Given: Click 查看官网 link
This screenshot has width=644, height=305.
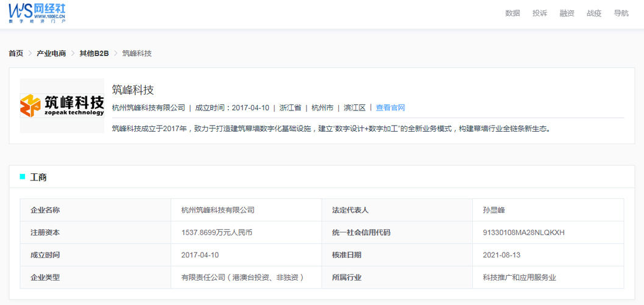Looking at the screenshot, I should (391, 108).
